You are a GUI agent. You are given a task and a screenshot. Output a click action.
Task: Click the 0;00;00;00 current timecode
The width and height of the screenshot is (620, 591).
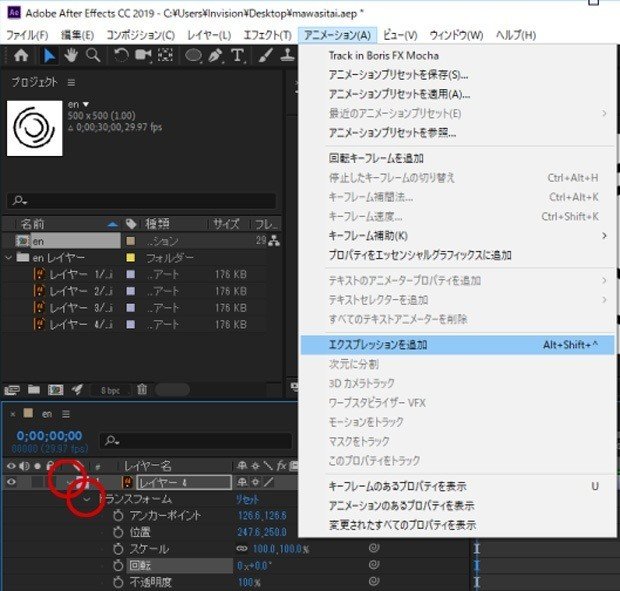point(49,436)
